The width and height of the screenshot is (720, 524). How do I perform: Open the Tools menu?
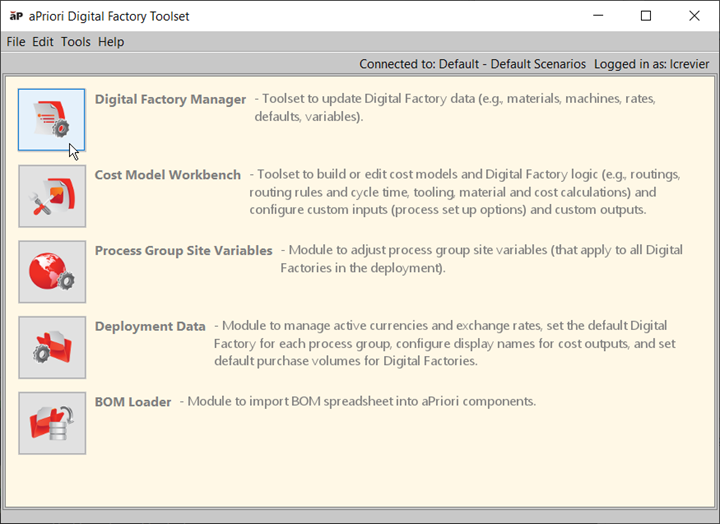pyautogui.click(x=75, y=42)
